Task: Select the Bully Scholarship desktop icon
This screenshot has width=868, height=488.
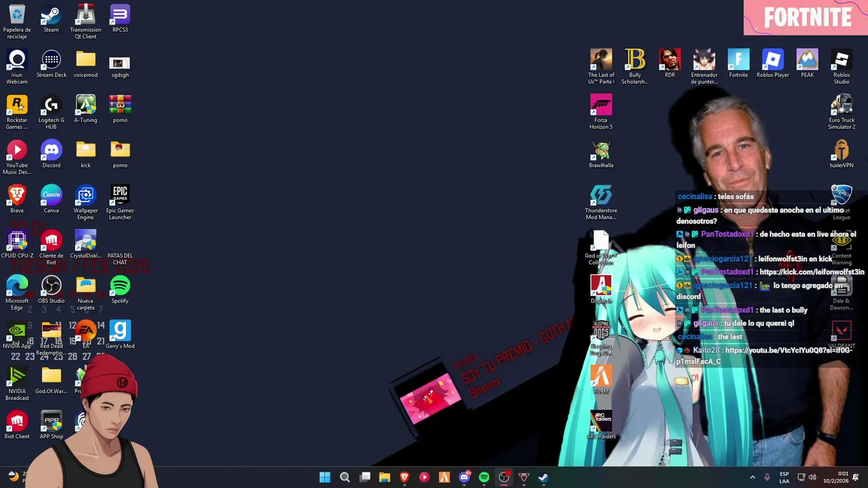Action: (635, 67)
